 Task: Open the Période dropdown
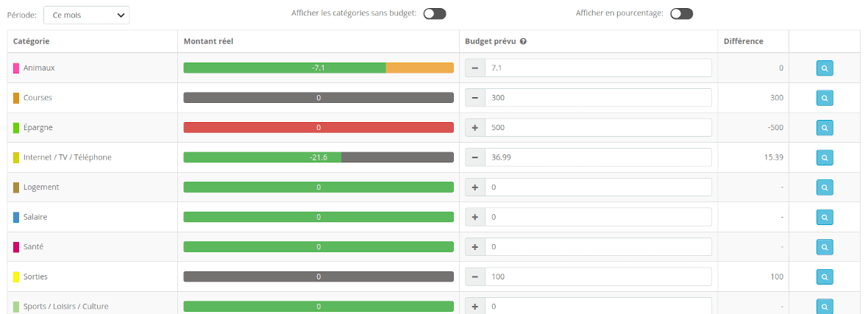(87, 15)
